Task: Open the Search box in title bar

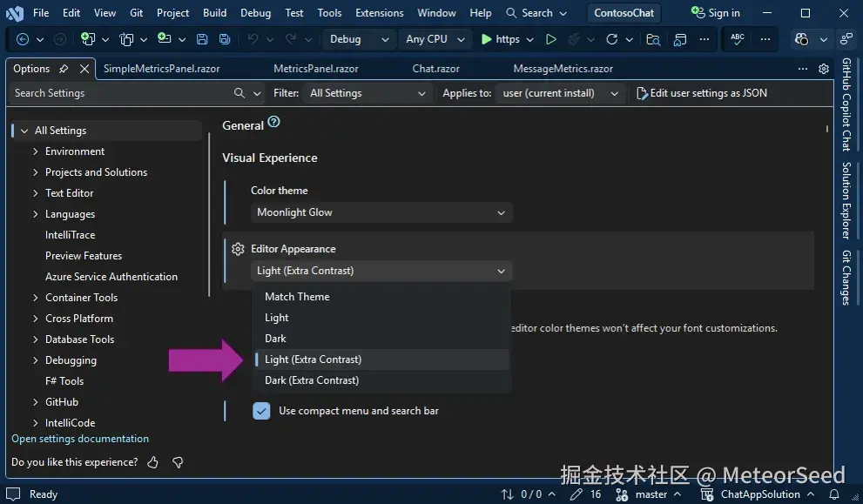Action: point(536,13)
